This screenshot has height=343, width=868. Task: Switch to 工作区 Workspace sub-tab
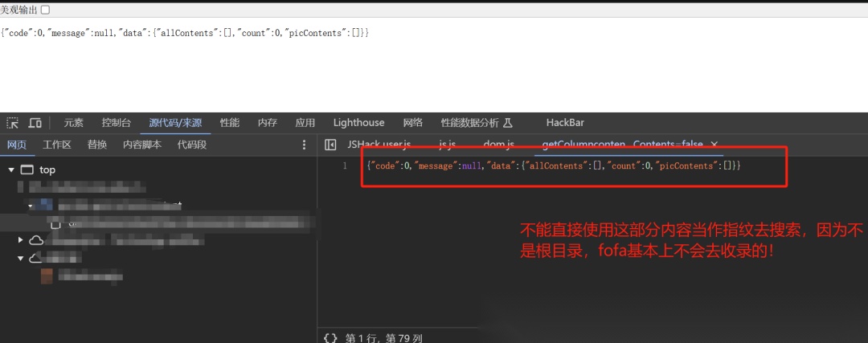pyautogui.click(x=57, y=145)
